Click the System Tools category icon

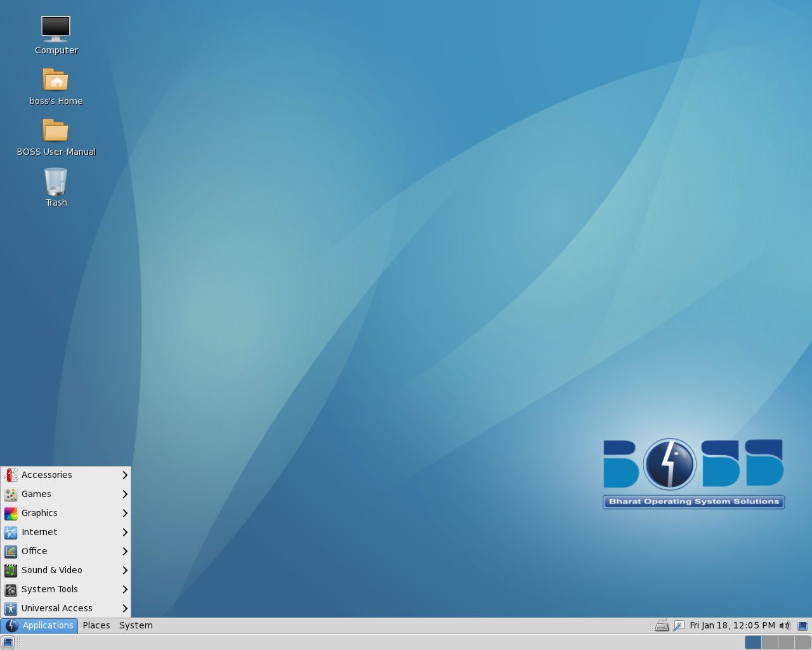tap(11, 589)
